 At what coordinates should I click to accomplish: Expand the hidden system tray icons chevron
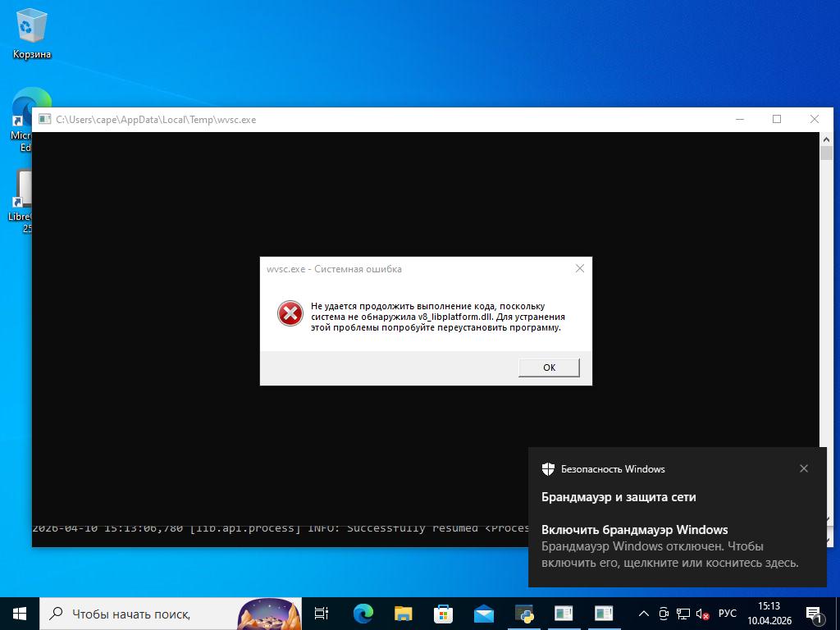[644, 614]
